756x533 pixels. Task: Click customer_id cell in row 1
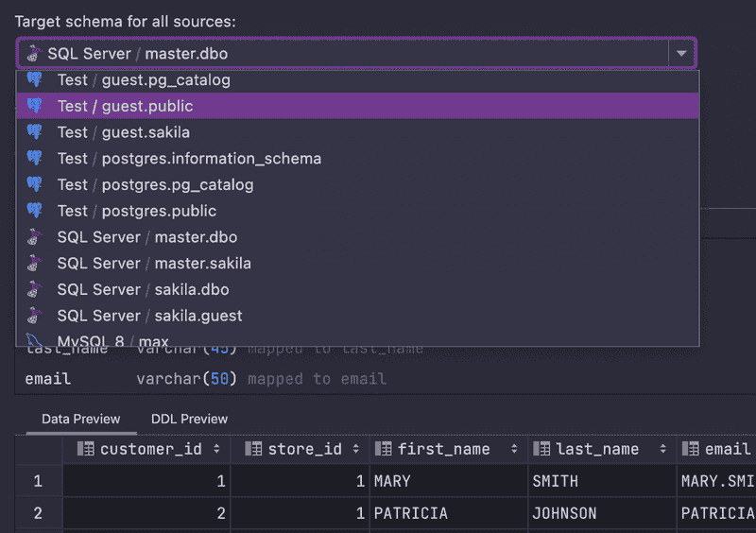[146, 481]
